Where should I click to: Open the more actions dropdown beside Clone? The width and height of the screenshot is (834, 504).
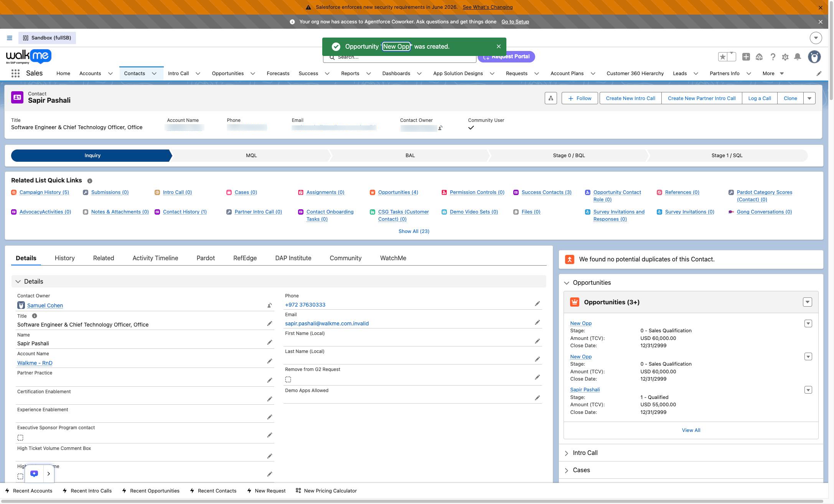point(809,98)
